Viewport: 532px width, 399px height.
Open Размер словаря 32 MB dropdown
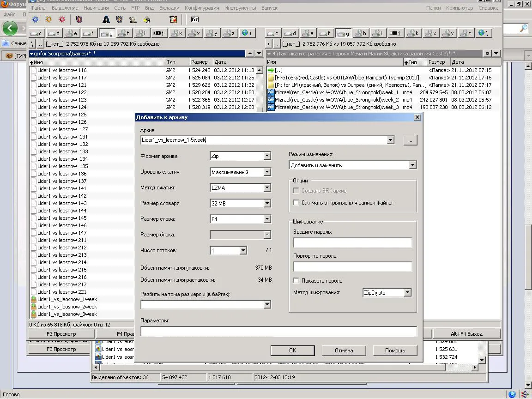pyautogui.click(x=267, y=203)
